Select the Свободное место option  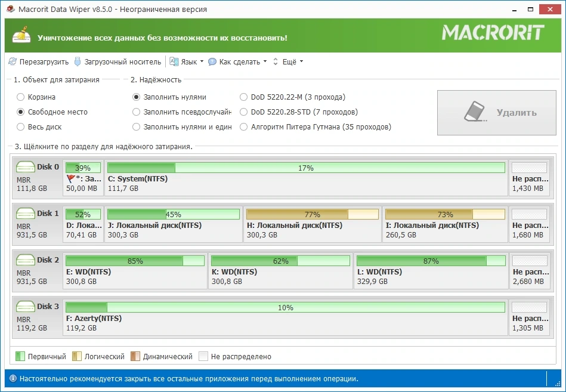coord(52,112)
